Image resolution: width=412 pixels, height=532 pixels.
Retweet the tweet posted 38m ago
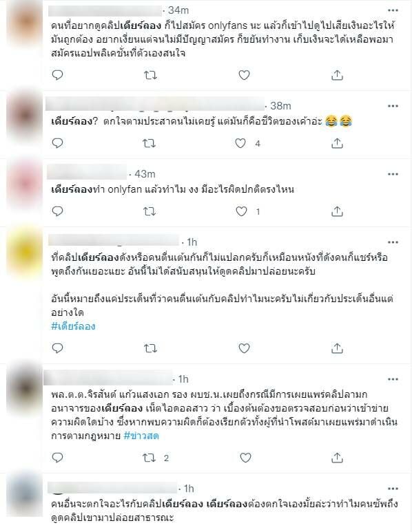coord(149,144)
